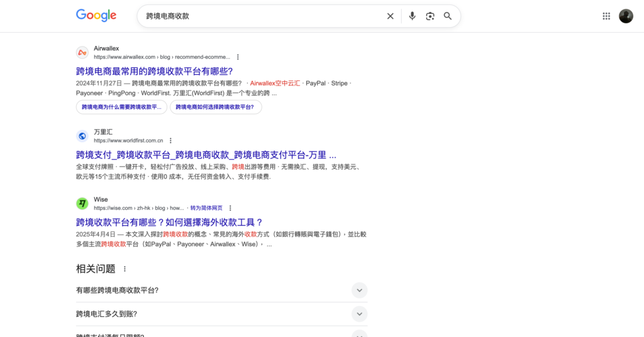
Task: Click Airwallex URL airwallex.com › blog
Action: pos(162,57)
